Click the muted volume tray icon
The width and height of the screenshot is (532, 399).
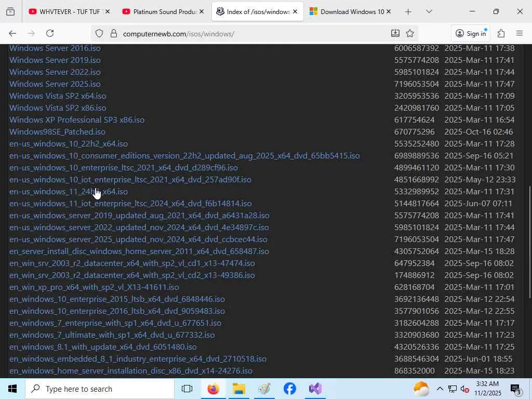coord(465,390)
